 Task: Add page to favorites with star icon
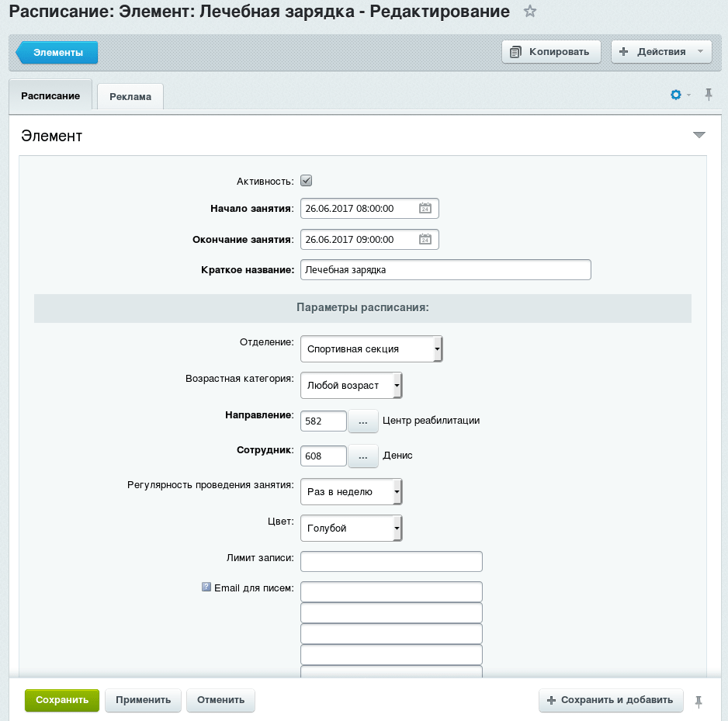pos(530,11)
